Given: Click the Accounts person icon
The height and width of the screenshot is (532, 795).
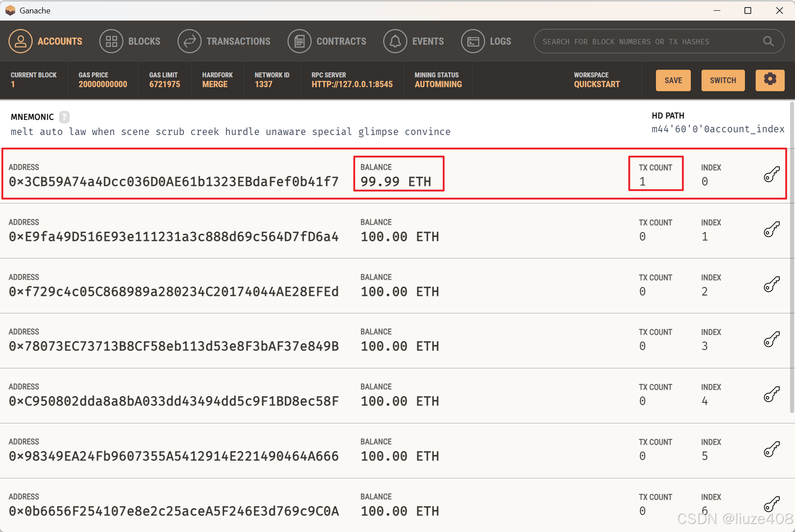Looking at the screenshot, I should point(21,41).
